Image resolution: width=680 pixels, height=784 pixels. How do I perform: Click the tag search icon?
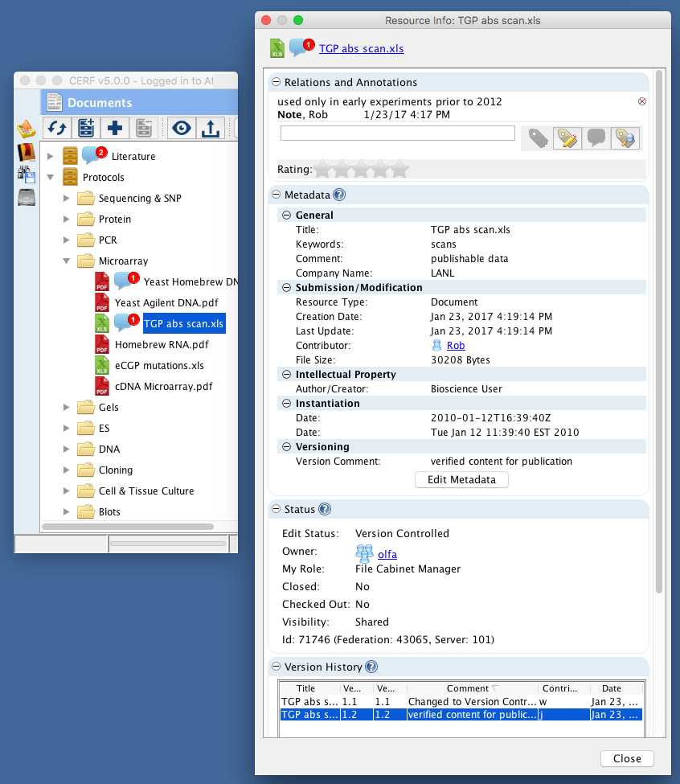tap(625, 138)
